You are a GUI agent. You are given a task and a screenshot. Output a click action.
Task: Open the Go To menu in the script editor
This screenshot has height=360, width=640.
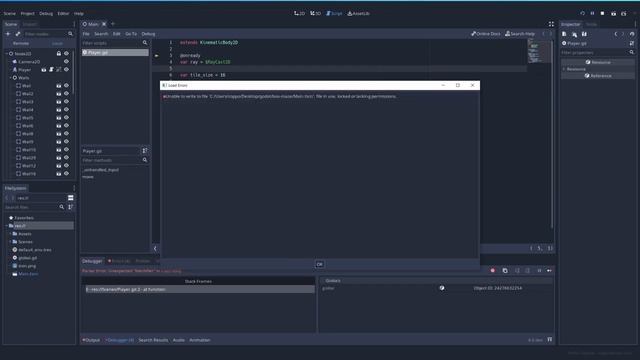click(x=131, y=34)
